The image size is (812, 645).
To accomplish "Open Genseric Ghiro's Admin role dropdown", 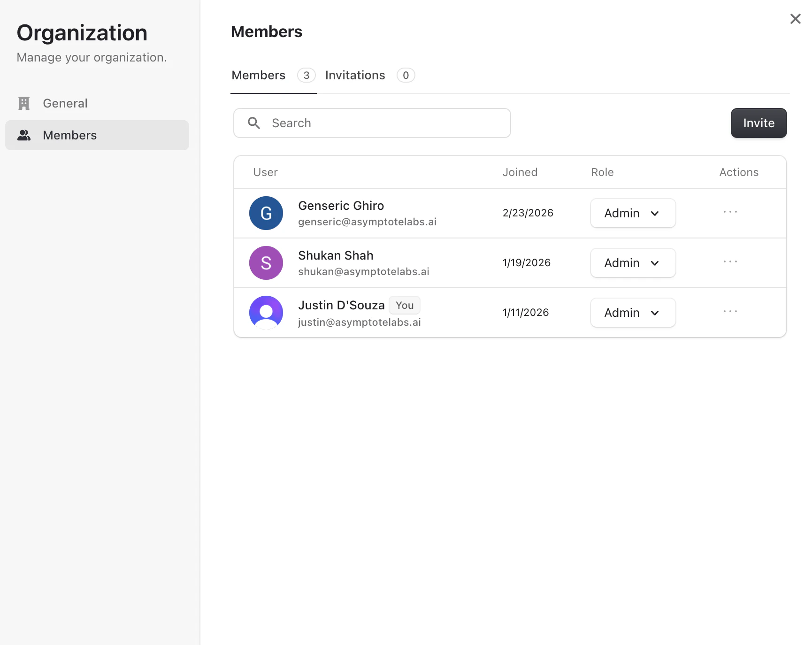I will 633,213.
